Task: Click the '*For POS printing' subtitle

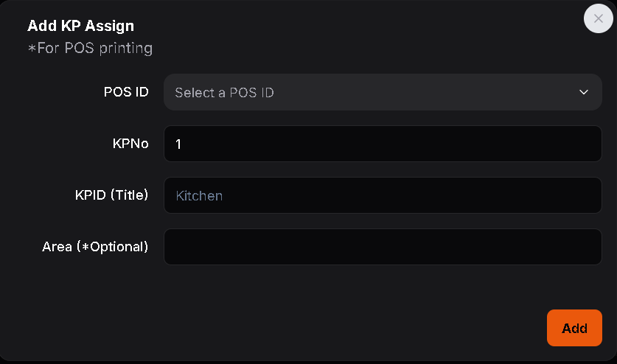Action: pyautogui.click(x=90, y=49)
